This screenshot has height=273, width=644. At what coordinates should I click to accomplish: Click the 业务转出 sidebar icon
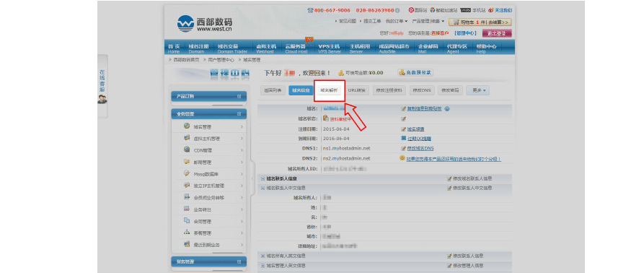coord(187,209)
